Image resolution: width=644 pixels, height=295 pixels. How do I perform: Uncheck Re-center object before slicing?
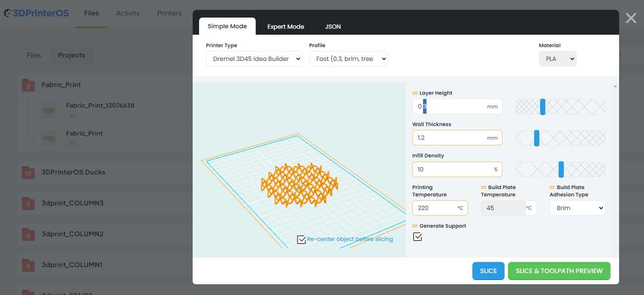(302, 239)
